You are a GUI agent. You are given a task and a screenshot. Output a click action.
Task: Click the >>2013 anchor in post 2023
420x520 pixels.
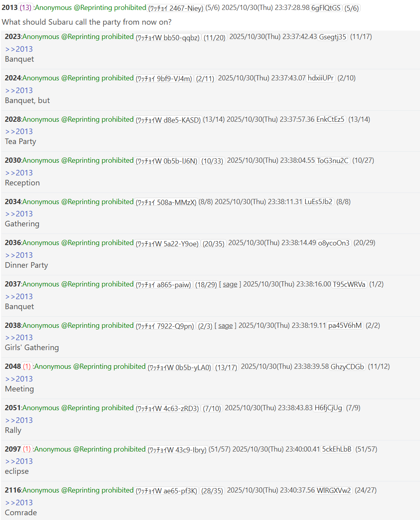point(19,49)
